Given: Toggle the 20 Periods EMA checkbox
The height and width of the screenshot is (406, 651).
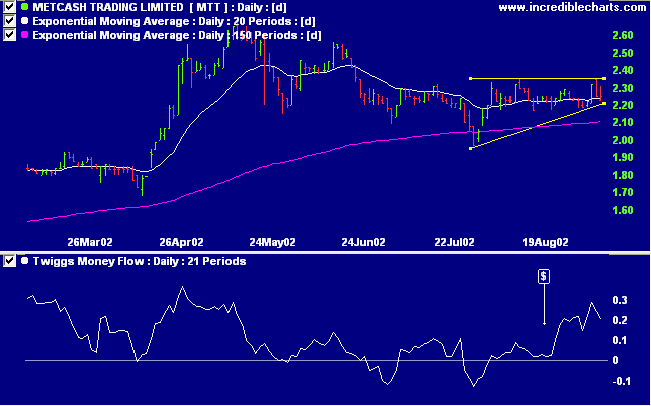Looking at the screenshot, I should (x=10, y=21).
